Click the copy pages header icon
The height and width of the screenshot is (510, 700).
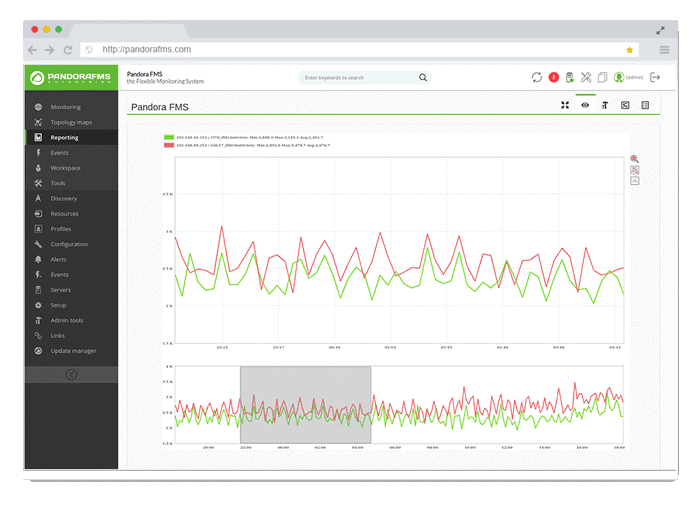click(602, 77)
